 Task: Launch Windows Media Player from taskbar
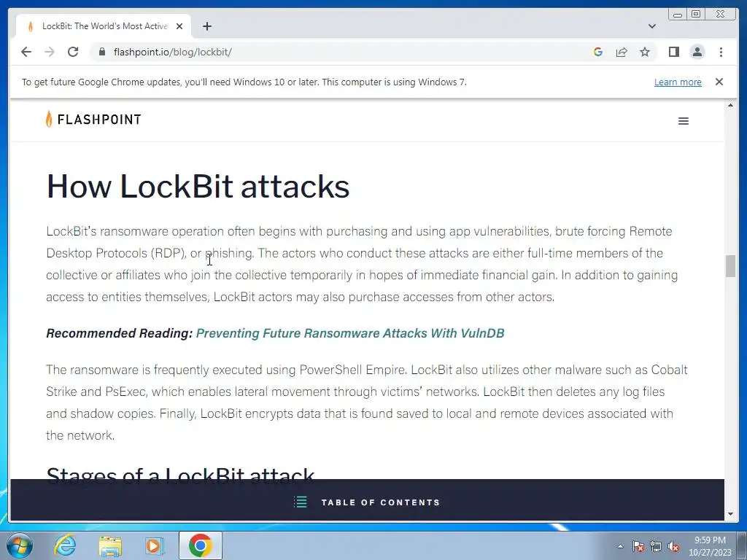pyautogui.click(x=155, y=545)
